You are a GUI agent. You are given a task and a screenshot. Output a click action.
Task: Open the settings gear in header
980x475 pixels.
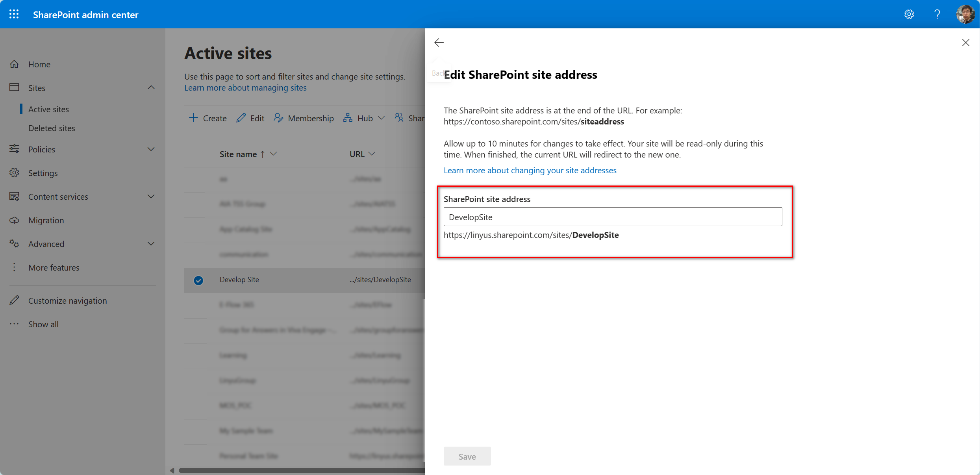(909, 14)
